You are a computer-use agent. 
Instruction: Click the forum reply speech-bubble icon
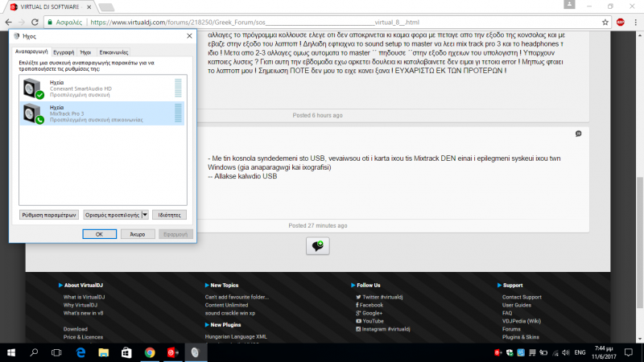coord(317,246)
